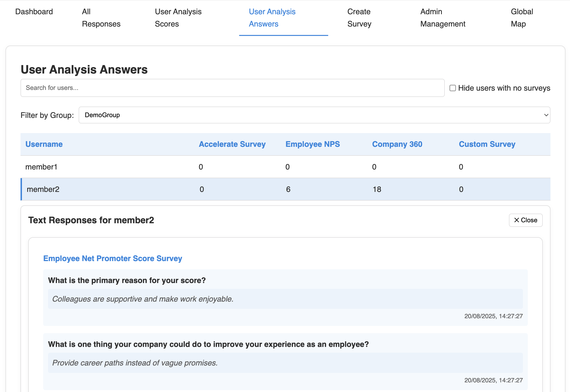Sort by the Username column header

[x=44, y=144]
